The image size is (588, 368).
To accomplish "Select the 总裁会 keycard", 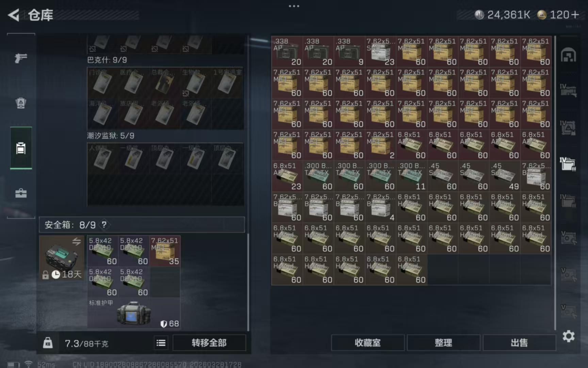I will tap(165, 83).
